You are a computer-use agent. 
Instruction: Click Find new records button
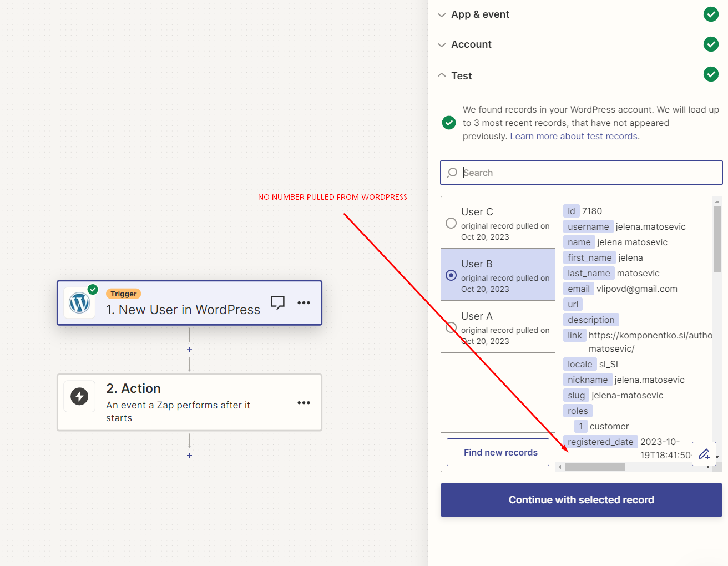(498, 452)
